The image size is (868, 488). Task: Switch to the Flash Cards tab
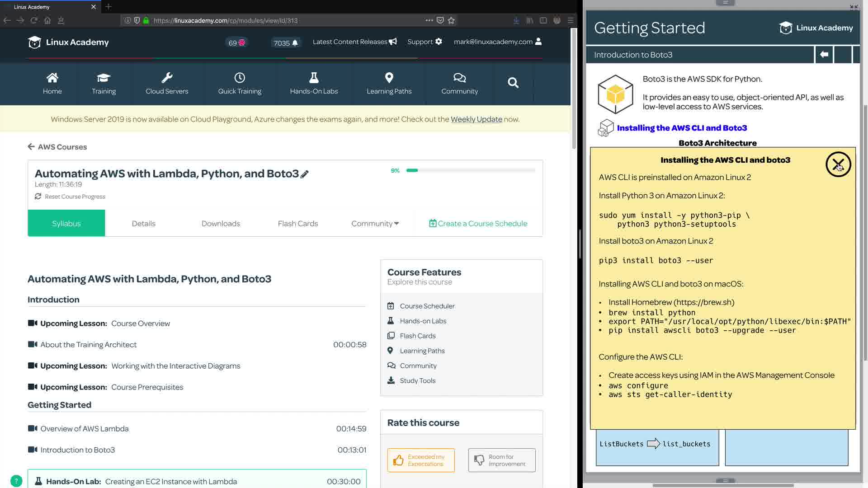(x=297, y=223)
